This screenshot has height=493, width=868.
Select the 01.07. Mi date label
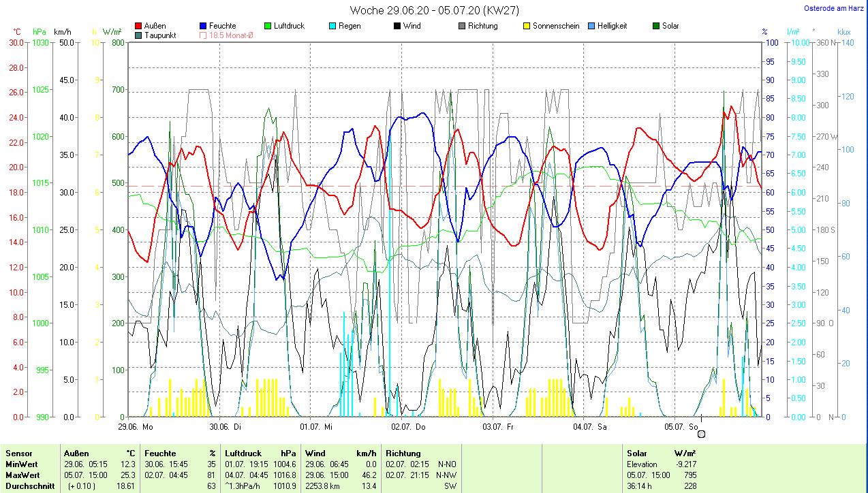pyautogui.click(x=315, y=427)
